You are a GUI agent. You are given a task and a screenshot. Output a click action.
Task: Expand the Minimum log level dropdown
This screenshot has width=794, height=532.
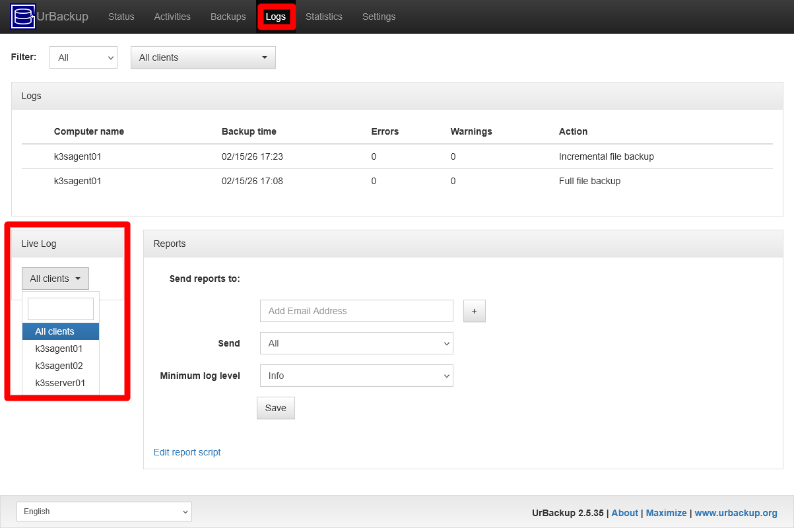[356, 376]
